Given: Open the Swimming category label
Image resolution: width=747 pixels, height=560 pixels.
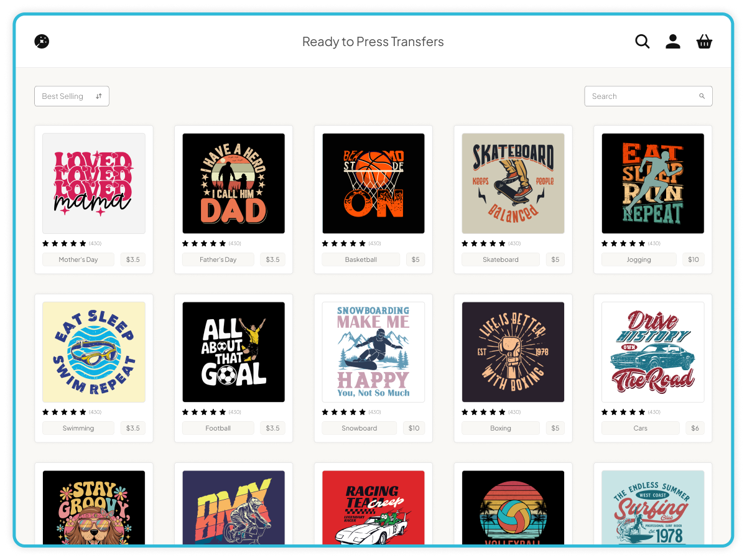Looking at the screenshot, I should pyautogui.click(x=78, y=428).
